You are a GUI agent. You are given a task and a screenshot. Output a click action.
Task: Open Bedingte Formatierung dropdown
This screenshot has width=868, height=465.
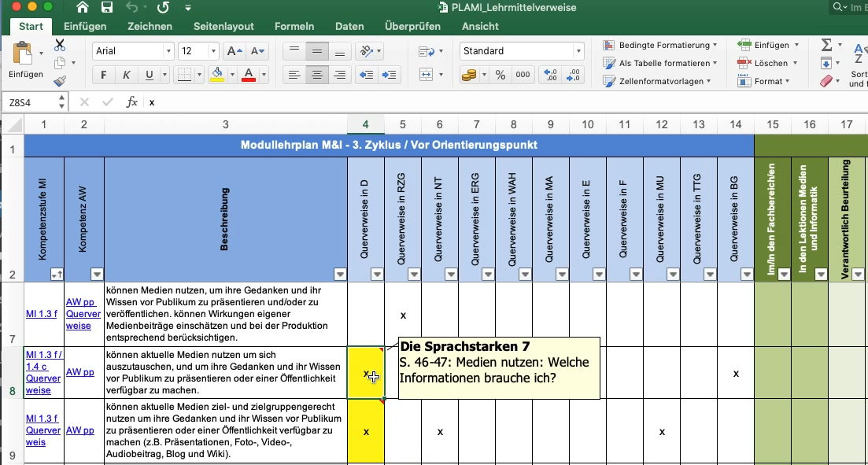[660, 45]
